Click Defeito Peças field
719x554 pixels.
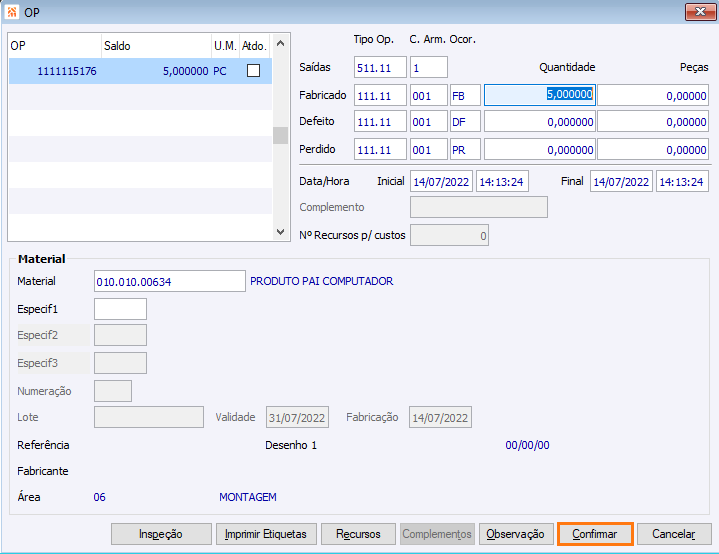pos(653,122)
